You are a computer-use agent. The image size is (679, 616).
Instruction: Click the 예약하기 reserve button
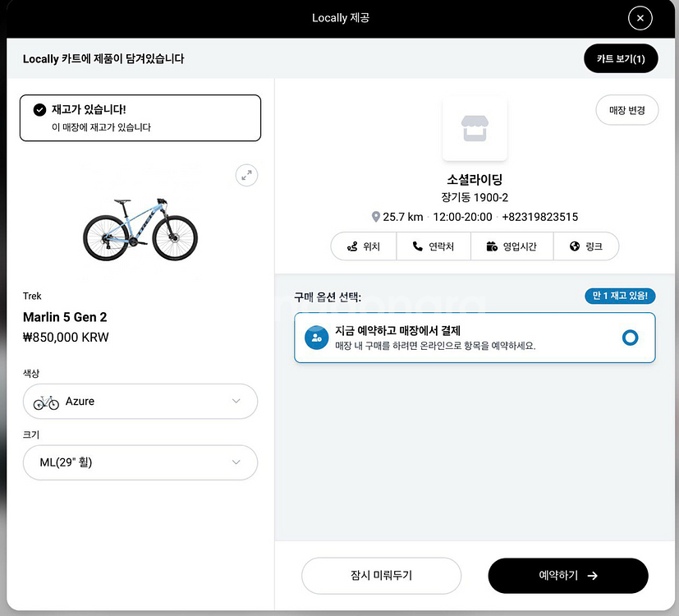(x=568, y=576)
